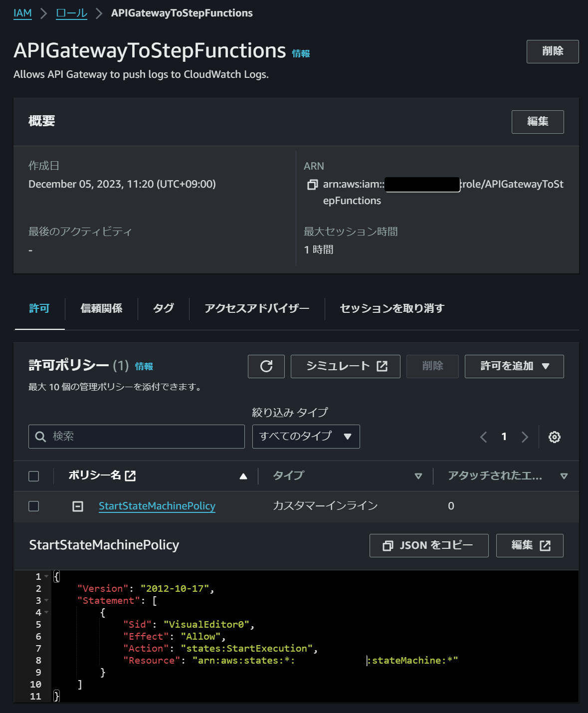
Task: Click the 情報 link next to 許可ポリシー
Action: [144, 366]
